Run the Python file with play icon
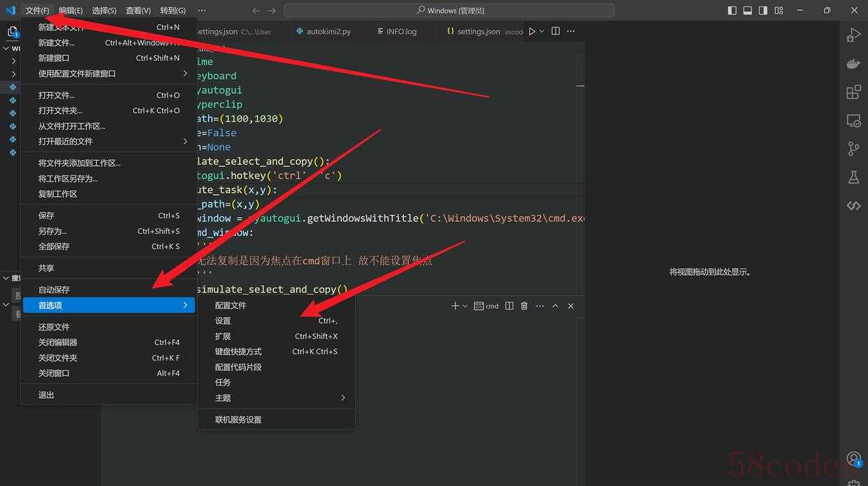This screenshot has width=868, height=486. point(532,31)
